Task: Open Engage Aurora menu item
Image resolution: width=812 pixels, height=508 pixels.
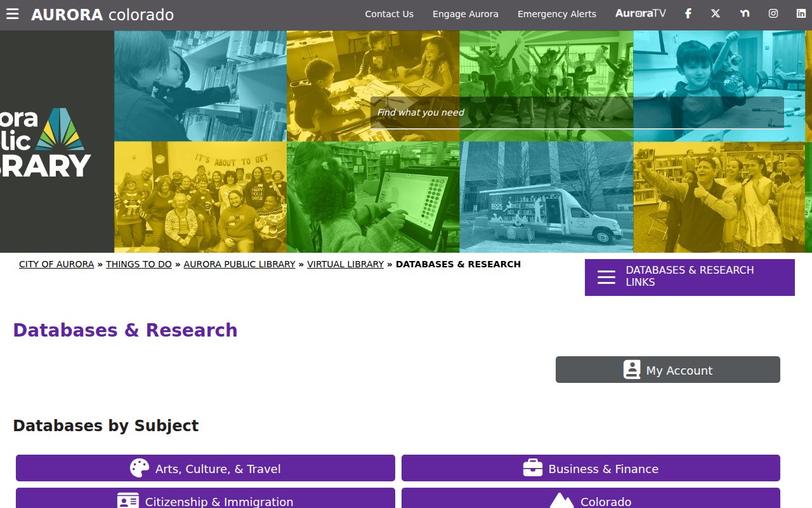Action: click(x=466, y=14)
